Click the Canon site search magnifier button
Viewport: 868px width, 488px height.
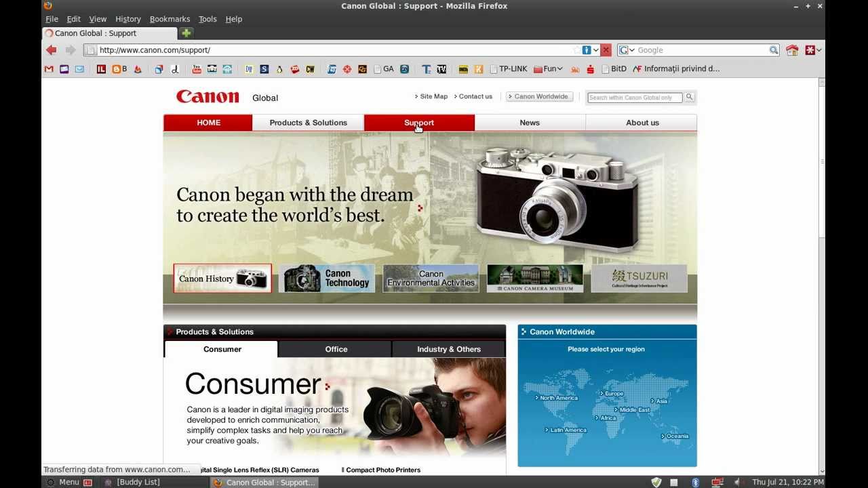[689, 97]
